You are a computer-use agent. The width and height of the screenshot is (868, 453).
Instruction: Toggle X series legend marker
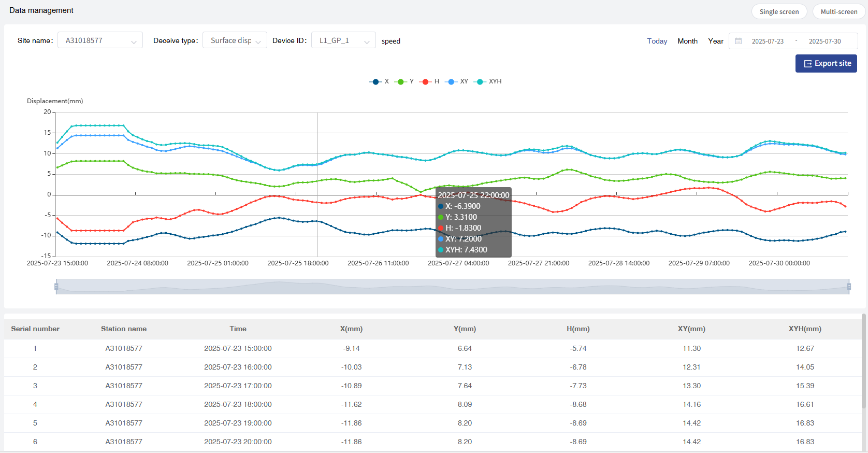coord(376,82)
